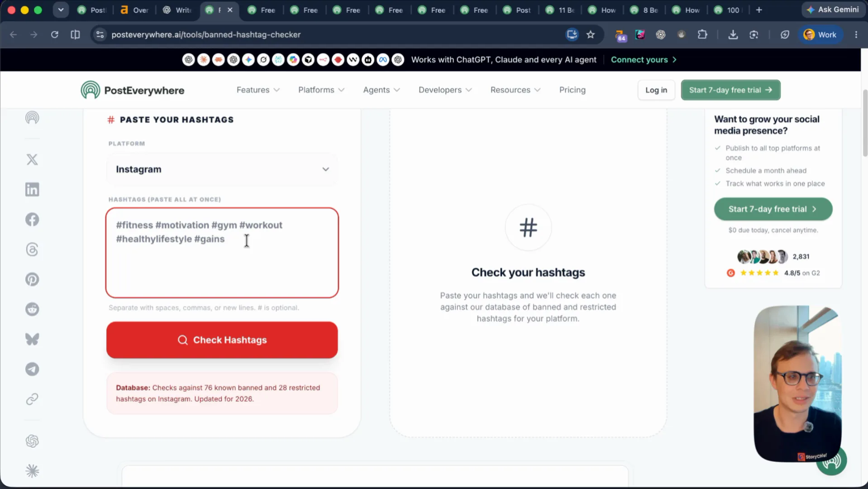Expand the Agents menu
Screen dimensions: 868x489
pos(382,90)
